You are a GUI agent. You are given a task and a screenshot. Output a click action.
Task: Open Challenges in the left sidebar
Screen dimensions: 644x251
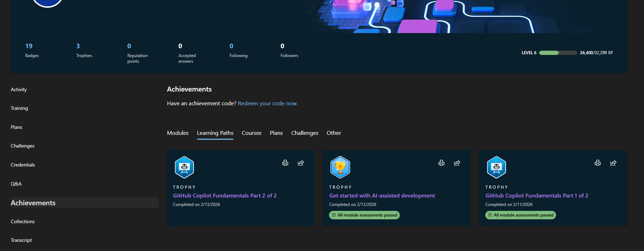click(23, 146)
